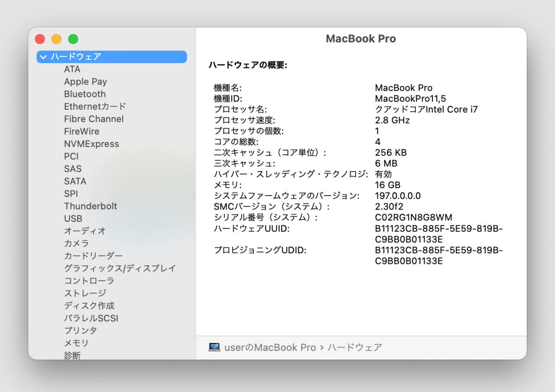Click the green full-screen window button
The width and height of the screenshot is (555, 392).
click(73, 39)
